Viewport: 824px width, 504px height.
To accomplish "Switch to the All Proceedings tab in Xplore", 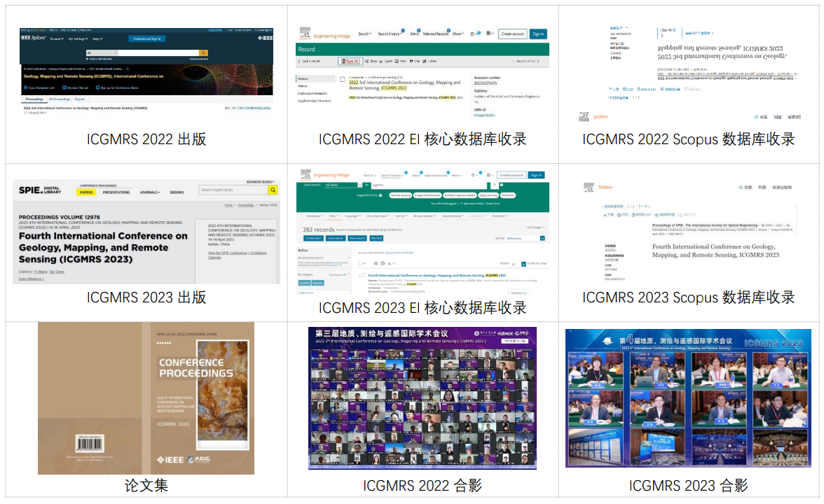I will coord(60,99).
